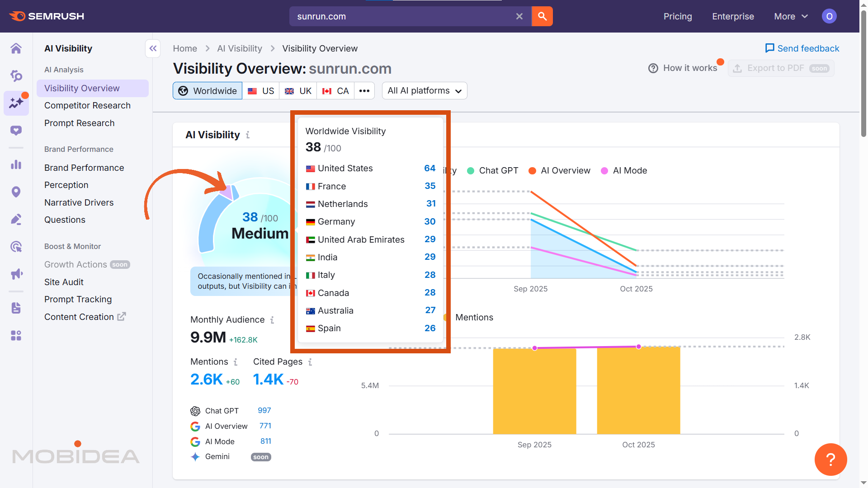
Task: Switch to the US country tab
Action: point(261,90)
